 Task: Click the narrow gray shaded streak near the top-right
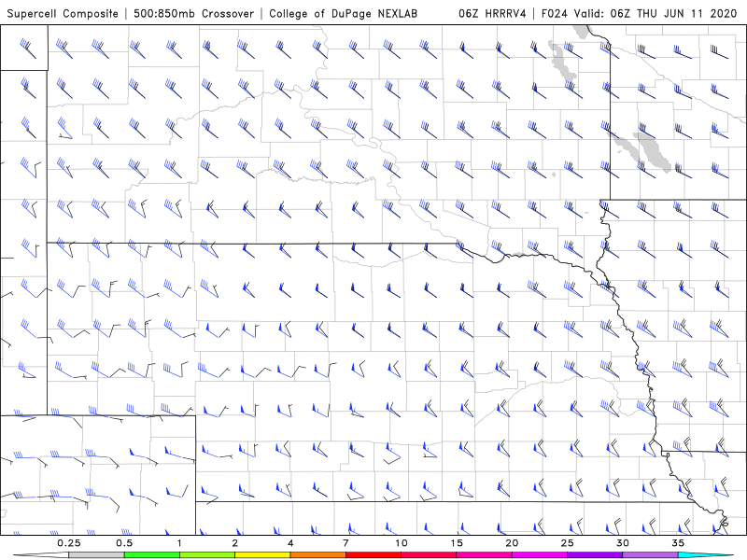pos(562,62)
